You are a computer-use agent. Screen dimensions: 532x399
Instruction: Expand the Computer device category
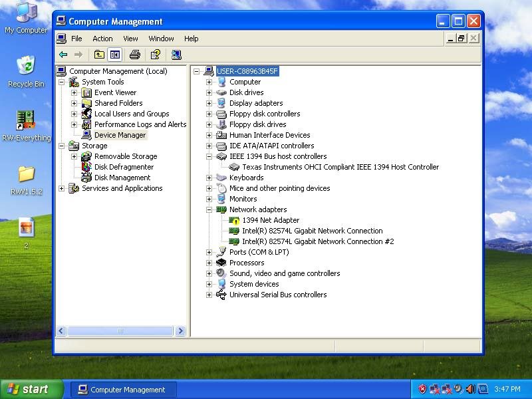(x=209, y=82)
